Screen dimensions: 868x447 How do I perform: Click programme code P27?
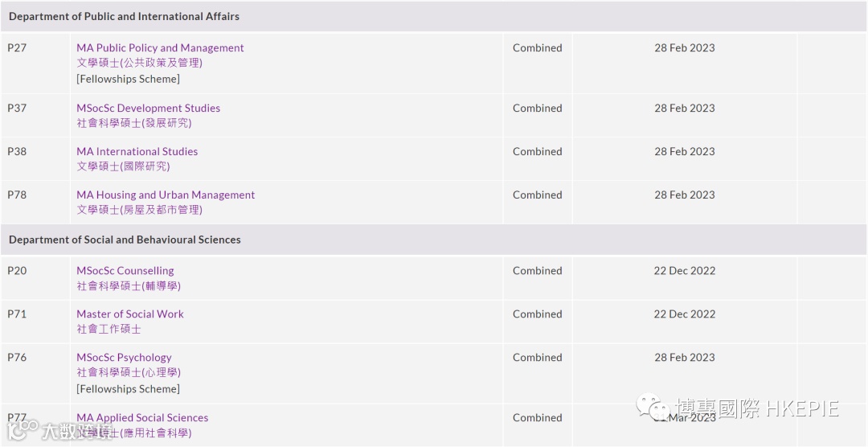[17, 48]
